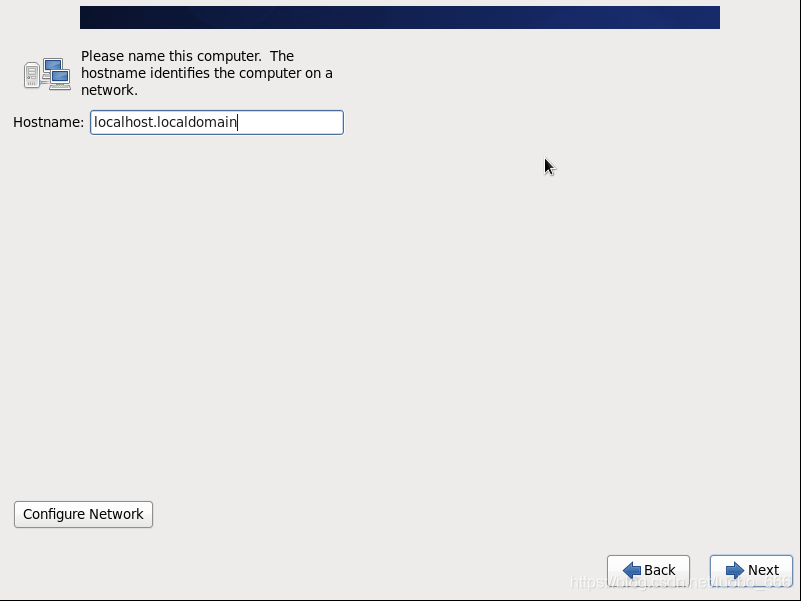Open the Configure Network dialog
801x601 pixels.
83,514
